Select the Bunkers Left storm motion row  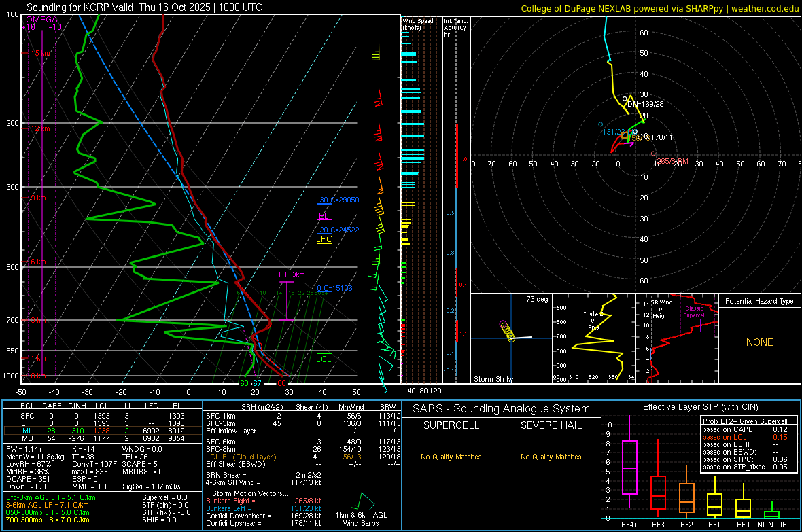tap(264, 508)
